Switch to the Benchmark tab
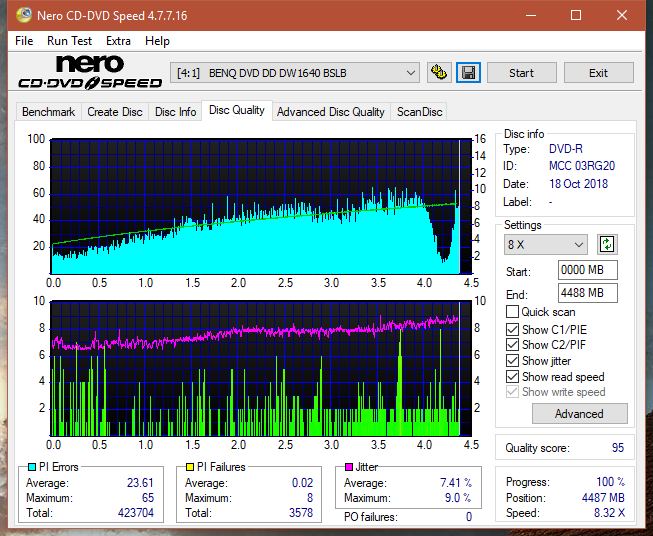The height and width of the screenshot is (536, 653). [48, 112]
